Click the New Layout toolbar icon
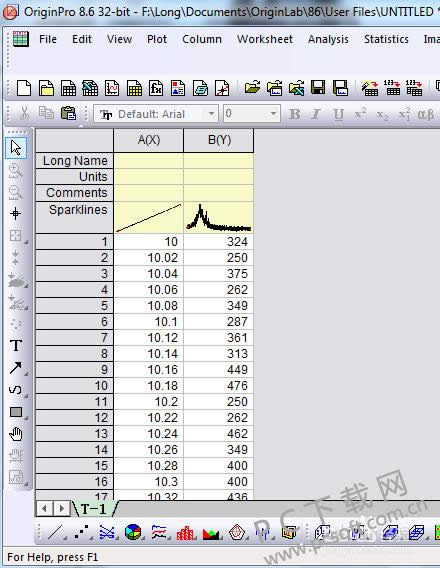The width and height of the screenshot is (440, 568). tap(178, 88)
